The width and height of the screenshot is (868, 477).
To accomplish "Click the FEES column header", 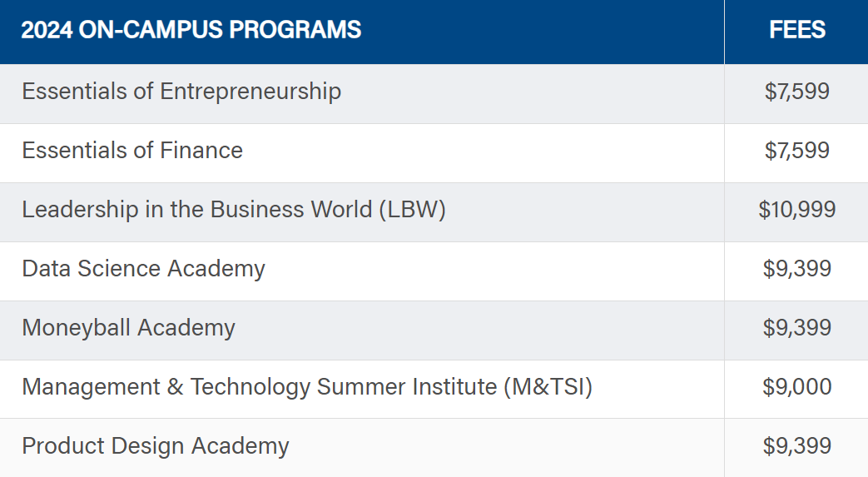I will [797, 30].
